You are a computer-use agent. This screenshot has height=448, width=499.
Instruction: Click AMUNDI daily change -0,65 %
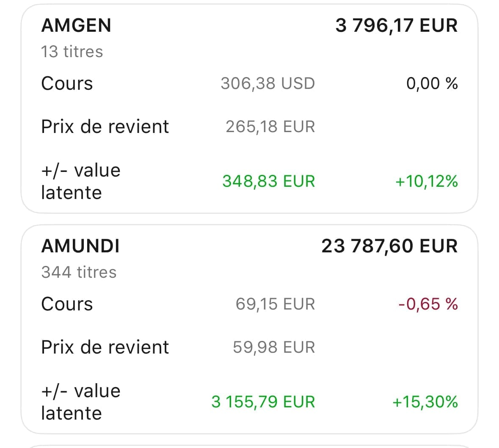pyautogui.click(x=428, y=304)
